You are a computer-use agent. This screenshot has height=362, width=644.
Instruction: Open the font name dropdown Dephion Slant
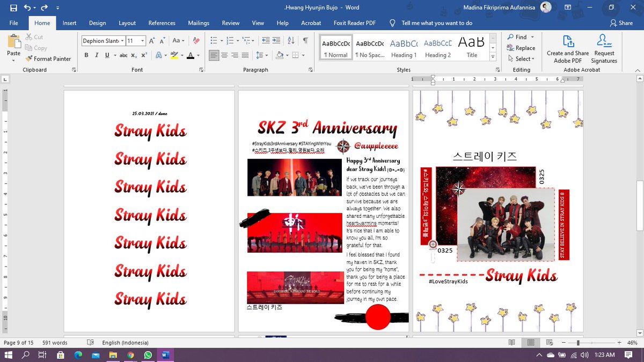[122, 41]
